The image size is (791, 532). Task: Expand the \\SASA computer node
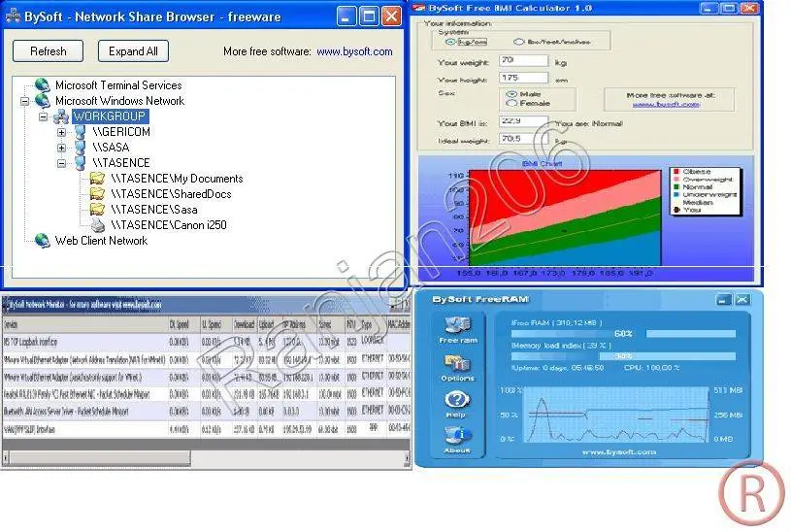[61, 148]
